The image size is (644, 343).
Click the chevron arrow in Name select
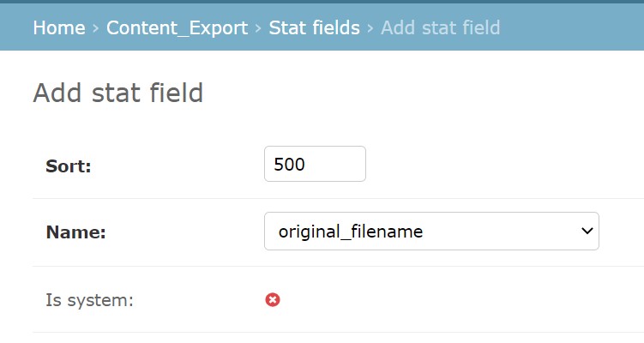[x=587, y=231]
